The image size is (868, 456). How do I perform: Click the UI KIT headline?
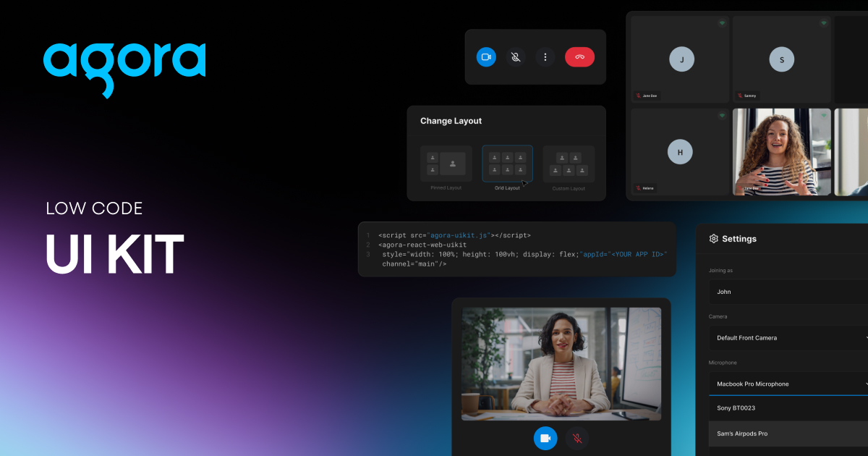[115, 255]
